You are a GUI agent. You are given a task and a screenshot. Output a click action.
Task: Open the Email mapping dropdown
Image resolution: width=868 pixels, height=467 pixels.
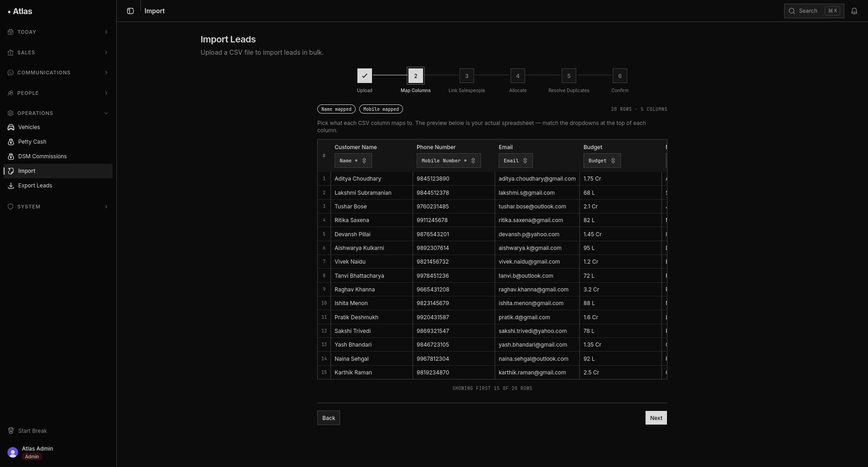(516, 161)
